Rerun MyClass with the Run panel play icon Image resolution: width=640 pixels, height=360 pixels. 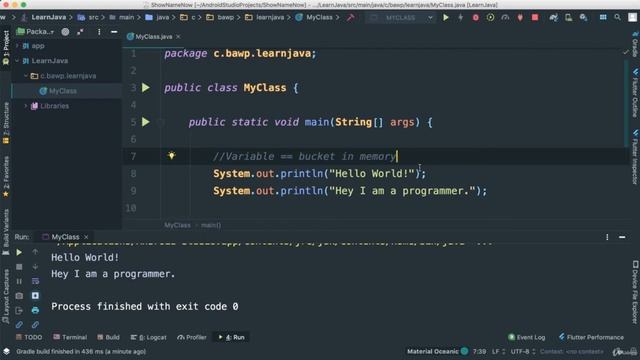pyautogui.click(x=19, y=252)
